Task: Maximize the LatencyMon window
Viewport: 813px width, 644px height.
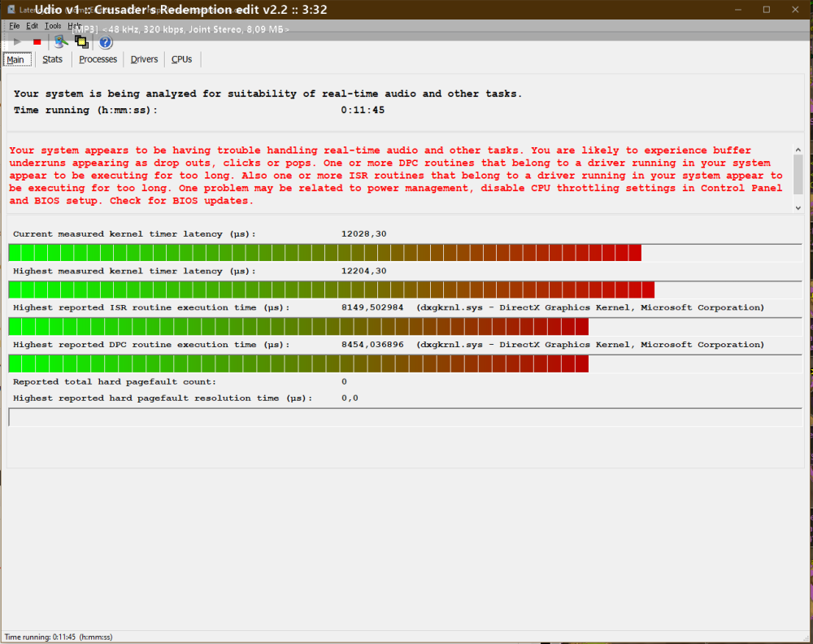Action: tap(766, 9)
